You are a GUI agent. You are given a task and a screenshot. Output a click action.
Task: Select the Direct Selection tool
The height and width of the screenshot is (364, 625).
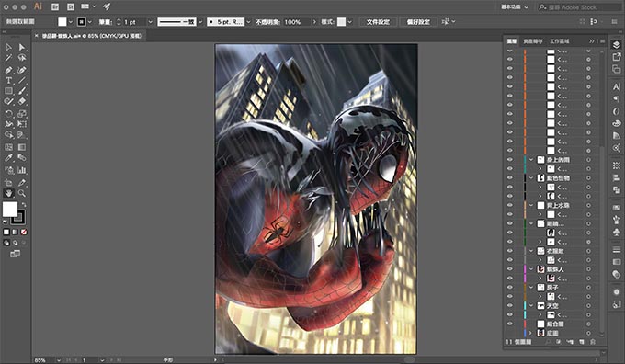click(x=22, y=47)
